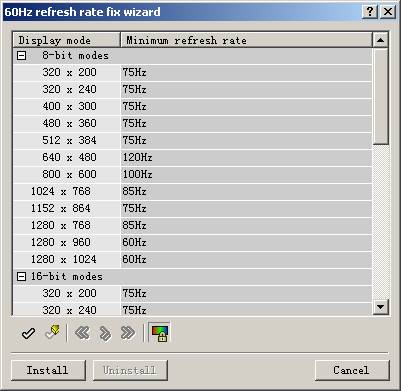Click the double right chevron icon

tap(128, 333)
